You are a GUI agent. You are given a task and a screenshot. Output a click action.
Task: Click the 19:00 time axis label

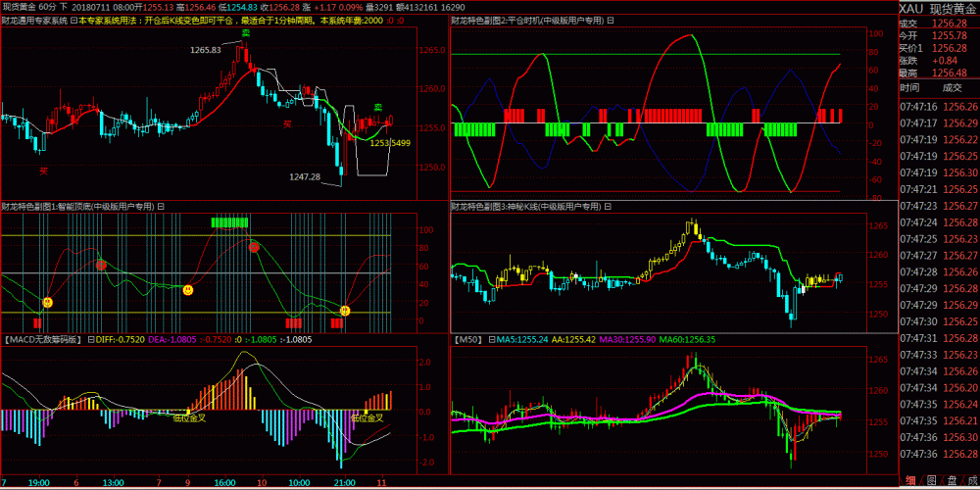[40, 483]
